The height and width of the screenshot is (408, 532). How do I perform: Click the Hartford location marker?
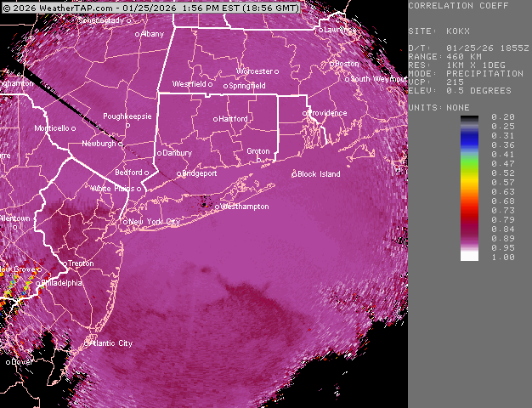pyautogui.click(x=216, y=119)
